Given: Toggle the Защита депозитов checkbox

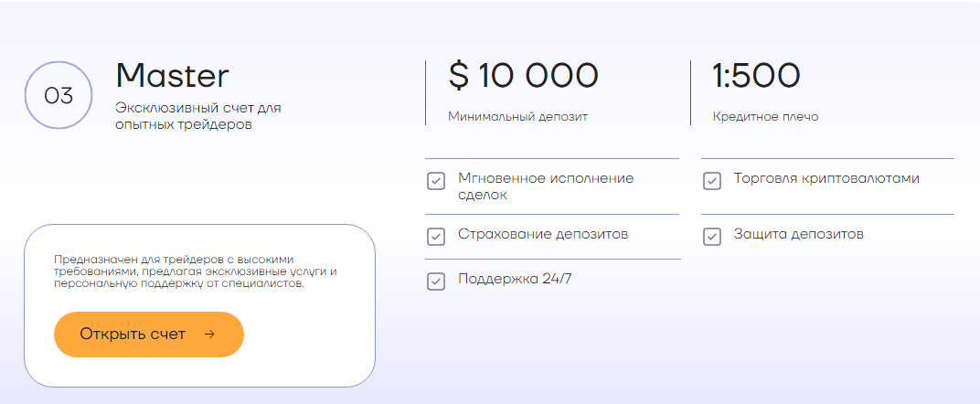Looking at the screenshot, I should coord(712,238).
